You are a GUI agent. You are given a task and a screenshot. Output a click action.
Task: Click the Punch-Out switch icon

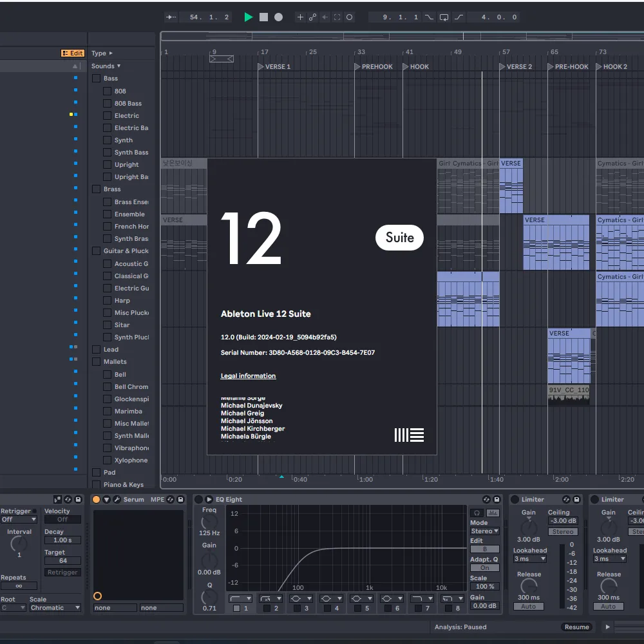click(x=459, y=17)
